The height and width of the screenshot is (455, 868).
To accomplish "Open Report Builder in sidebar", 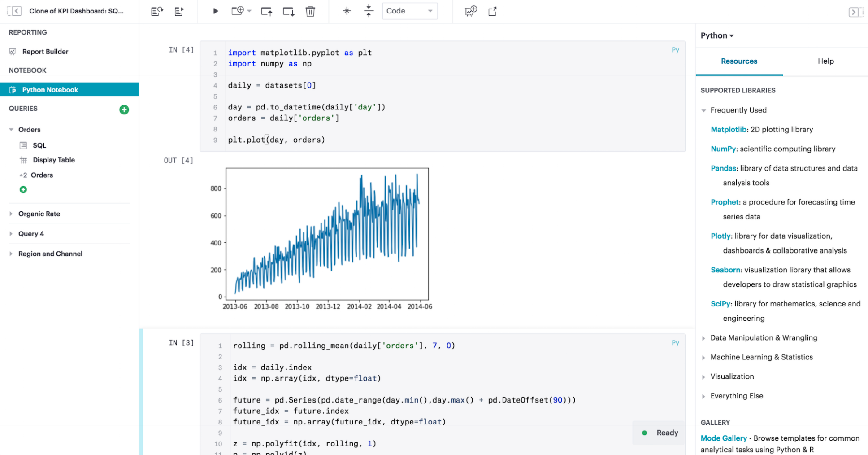I will point(45,52).
